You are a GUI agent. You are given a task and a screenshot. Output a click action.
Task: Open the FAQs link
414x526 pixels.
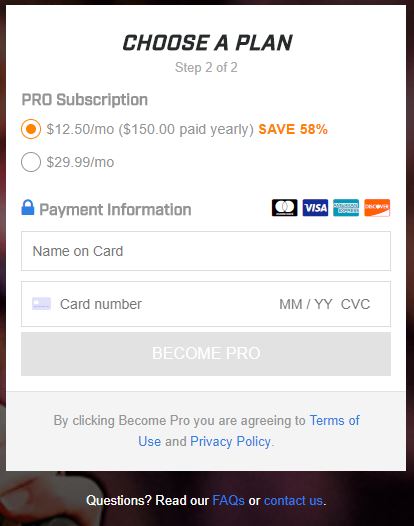[228, 501]
